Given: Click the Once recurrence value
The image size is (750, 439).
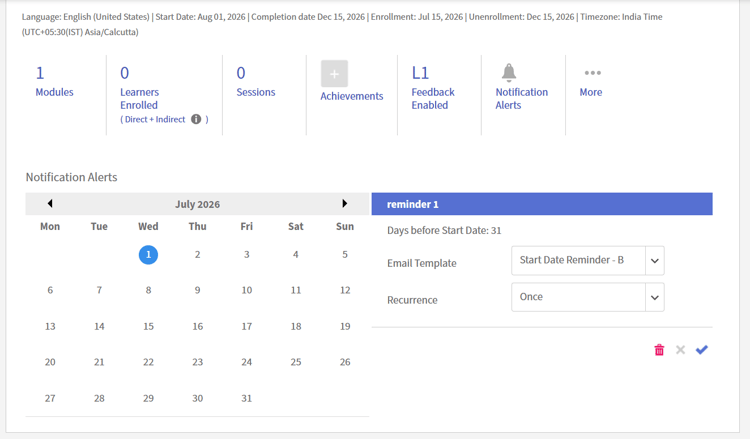Looking at the screenshot, I should (531, 296).
